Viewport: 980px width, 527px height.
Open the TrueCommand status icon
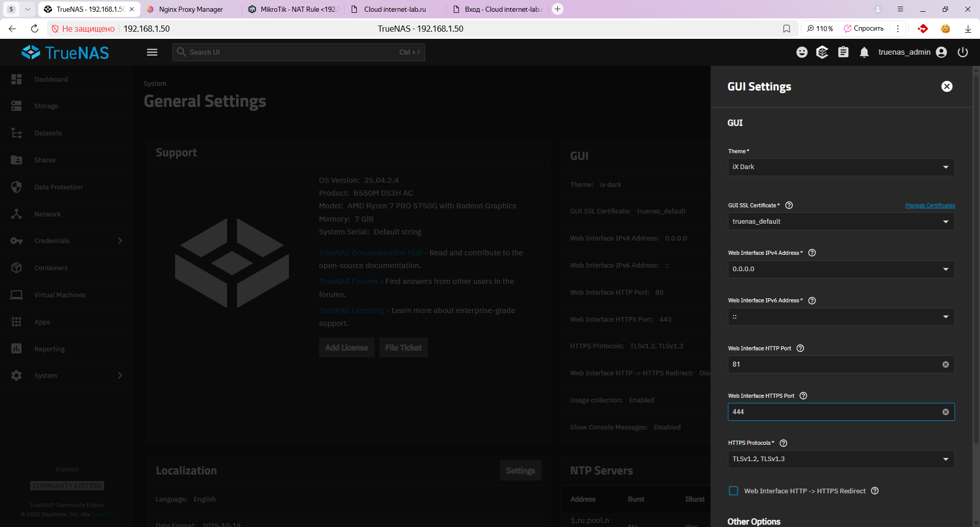[x=822, y=52]
